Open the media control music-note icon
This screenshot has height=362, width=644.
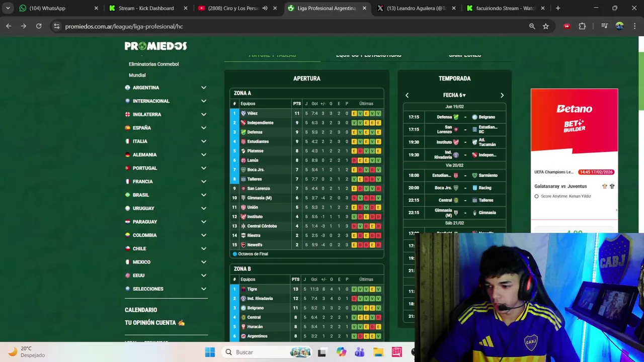pyautogui.click(x=604, y=26)
